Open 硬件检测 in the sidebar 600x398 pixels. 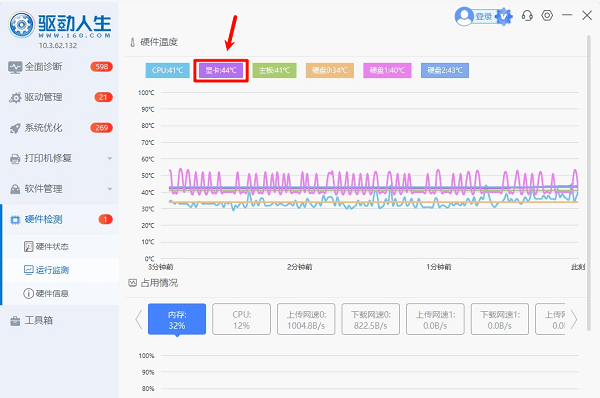tap(59, 219)
